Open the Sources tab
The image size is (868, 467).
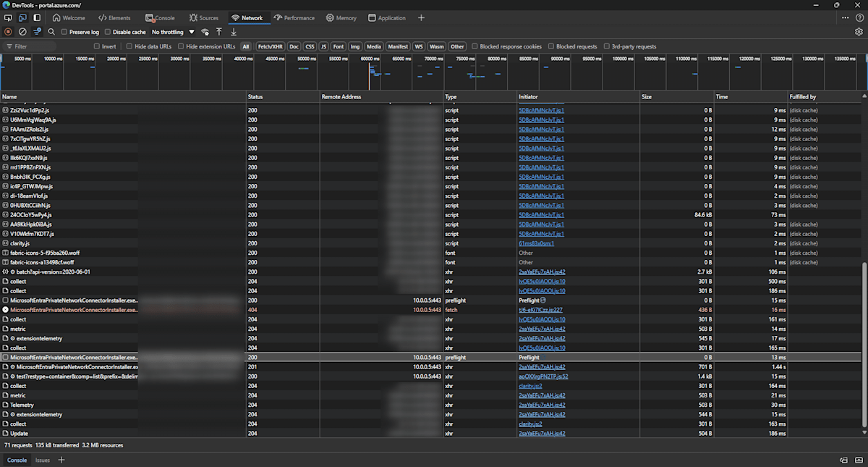point(204,17)
